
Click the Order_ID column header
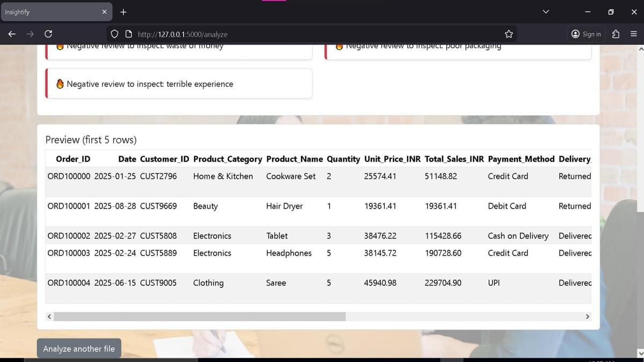73,159
